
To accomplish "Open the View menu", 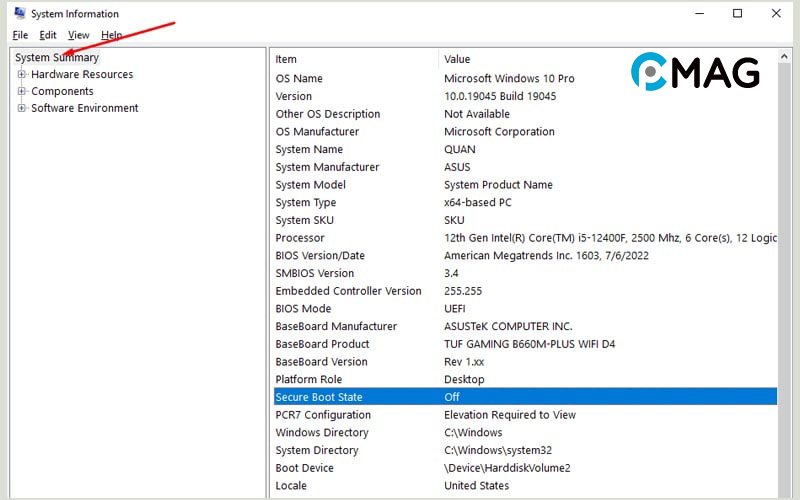I will 79,35.
